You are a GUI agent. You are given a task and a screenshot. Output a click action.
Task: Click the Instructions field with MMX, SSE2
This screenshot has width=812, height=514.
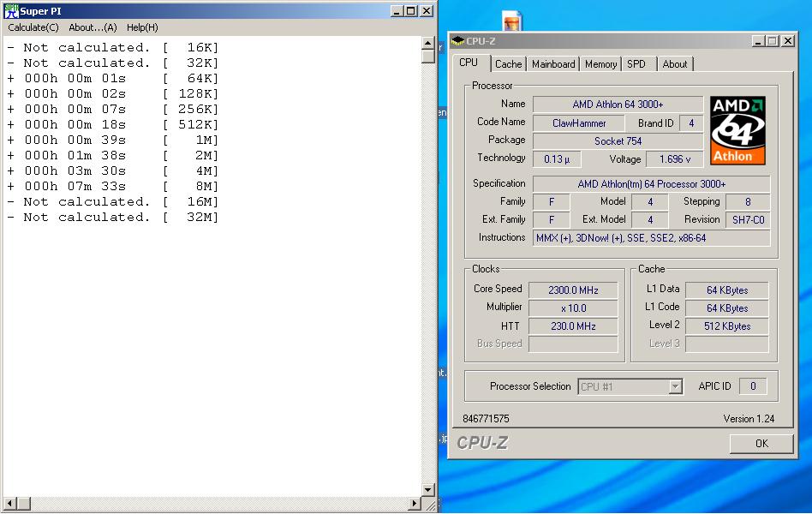click(x=652, y=238)
